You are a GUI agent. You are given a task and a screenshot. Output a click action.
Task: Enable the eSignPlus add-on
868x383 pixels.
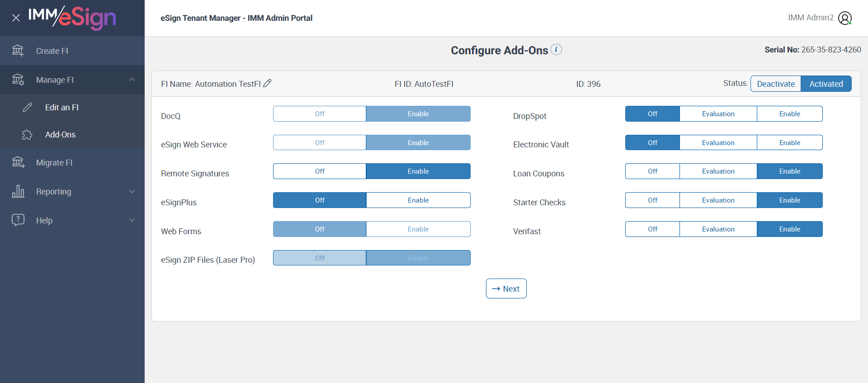[x=418, y=200]
